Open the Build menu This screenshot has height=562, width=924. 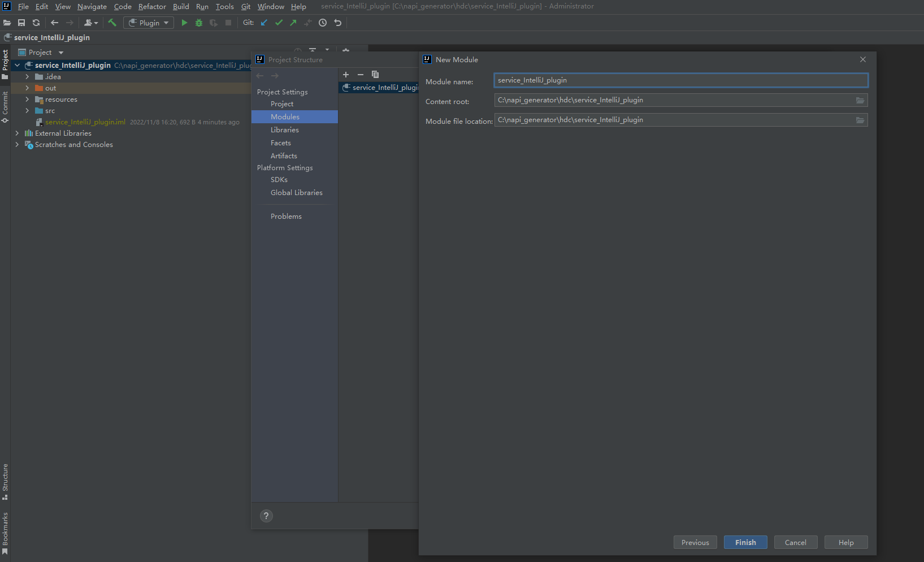click(x=181, y=6)
